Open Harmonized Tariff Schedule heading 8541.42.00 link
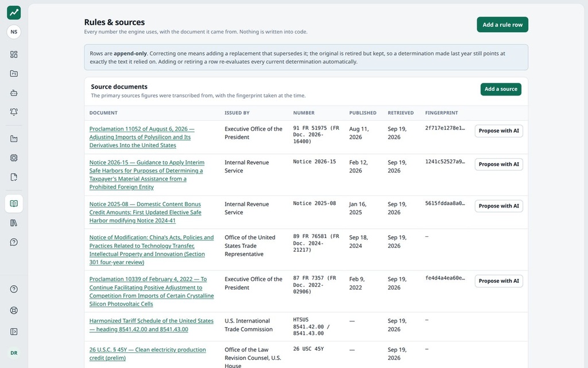 (151, 325)
